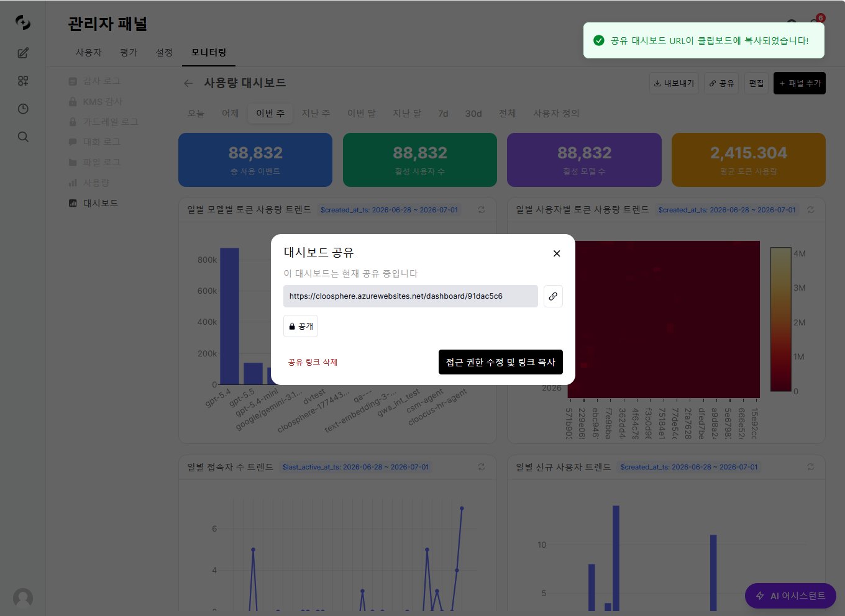This screenshot has width=845, height=616.
Task: Select the 이번 주 date range
Action: tap(270, 114)
